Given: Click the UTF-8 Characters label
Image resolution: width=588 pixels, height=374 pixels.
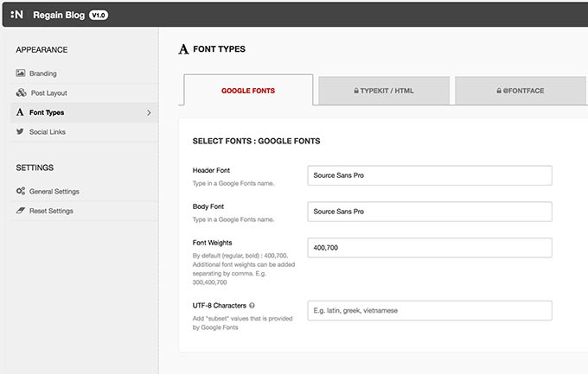Looking at the screenshot, I should coord(220,306).
